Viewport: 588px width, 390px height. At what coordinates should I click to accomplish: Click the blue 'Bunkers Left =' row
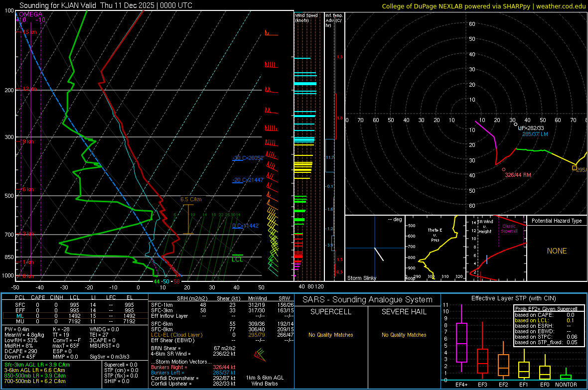click(193, 373)
